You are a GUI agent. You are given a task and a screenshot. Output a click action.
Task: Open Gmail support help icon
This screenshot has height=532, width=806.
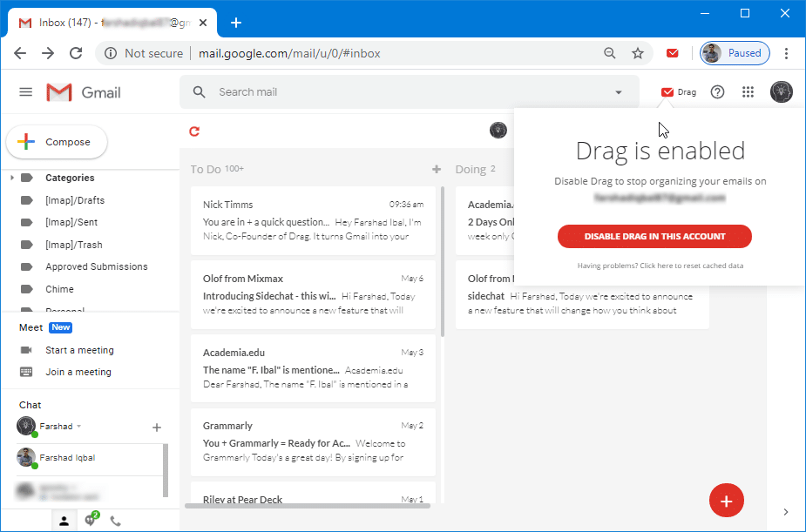pyautogui.click(x=717, y=92)
